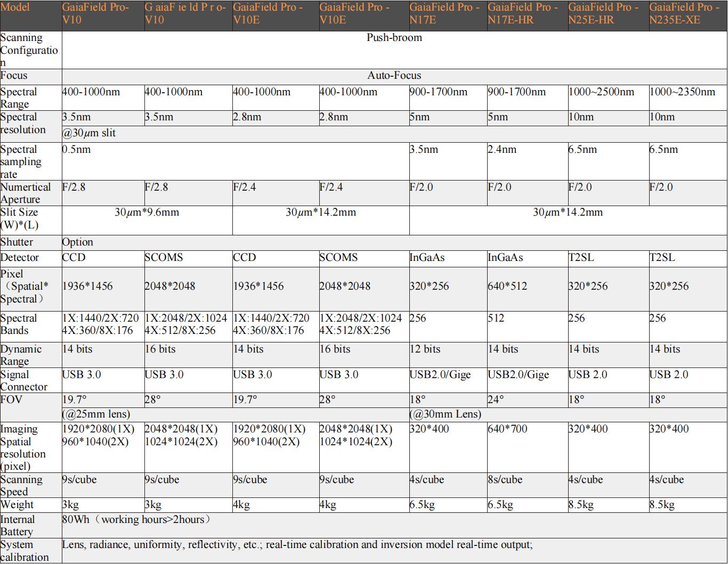The width and height of the screenshot is (728, 564).
Task: Click the Auto-Focus cell
Action: click(394, 76)
